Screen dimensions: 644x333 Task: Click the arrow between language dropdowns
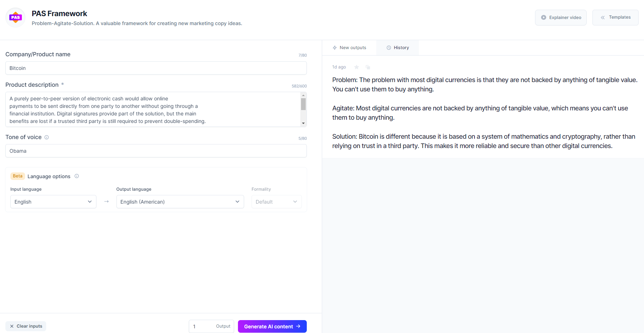pyautogui.click(x=106, y=201)
